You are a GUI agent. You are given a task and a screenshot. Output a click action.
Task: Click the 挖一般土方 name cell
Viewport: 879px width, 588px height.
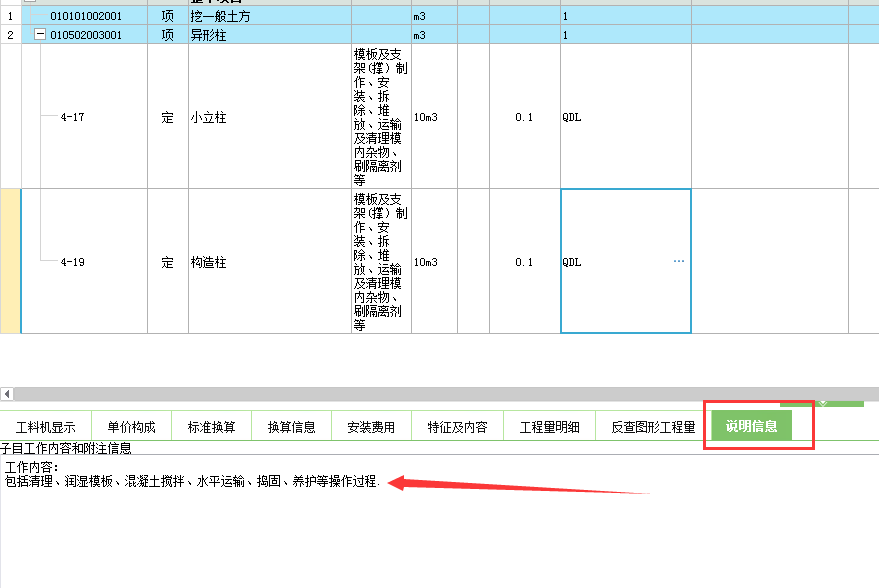point(270,16)
